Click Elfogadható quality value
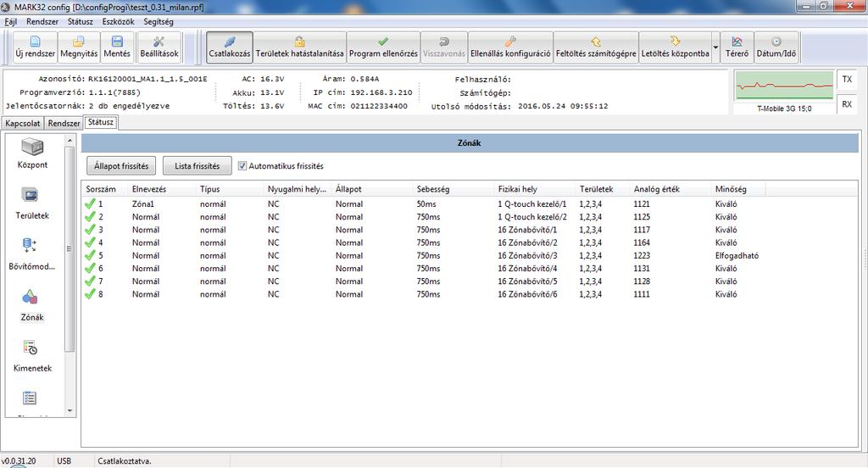 pos(737,255)
